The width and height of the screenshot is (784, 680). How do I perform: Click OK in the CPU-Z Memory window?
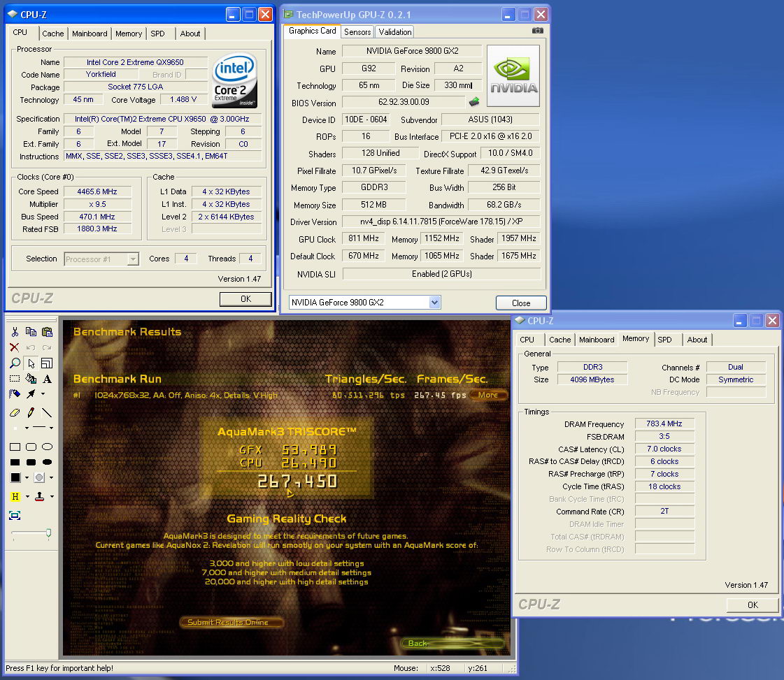[753, 605]
